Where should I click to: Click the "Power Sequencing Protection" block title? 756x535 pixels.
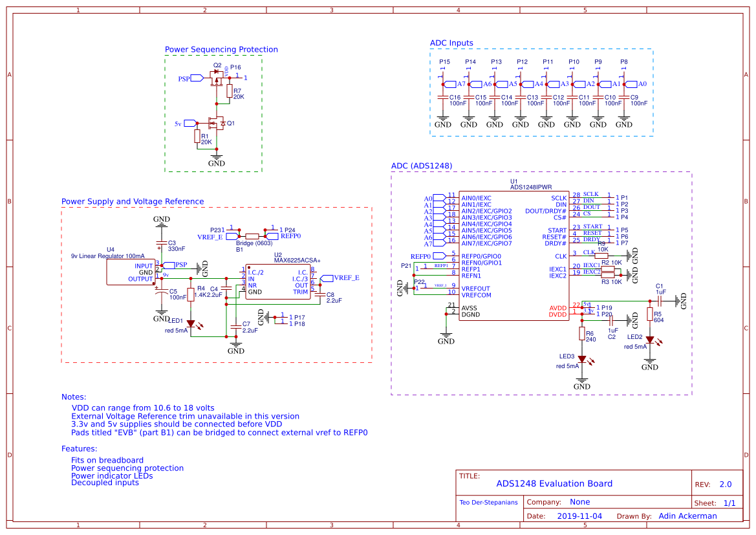tap(221, 49)
